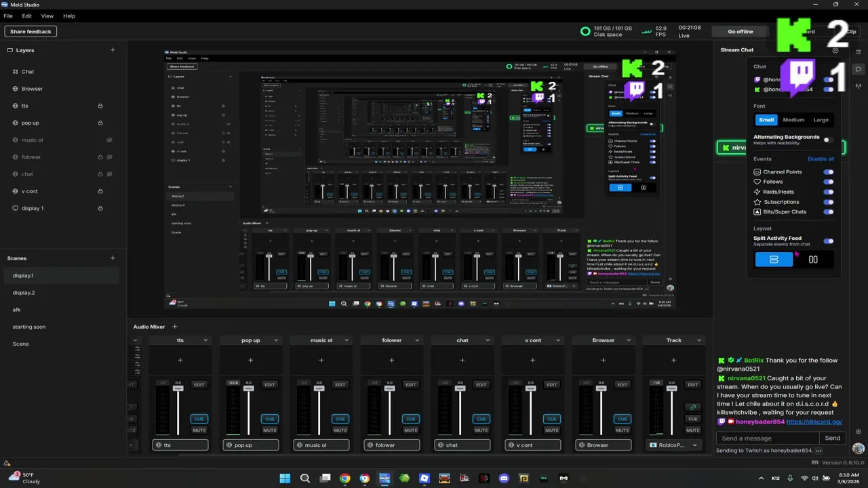Toggle Twitch chat account switch
The height and width of the screenshot is (488, 868).
[829, 80]
